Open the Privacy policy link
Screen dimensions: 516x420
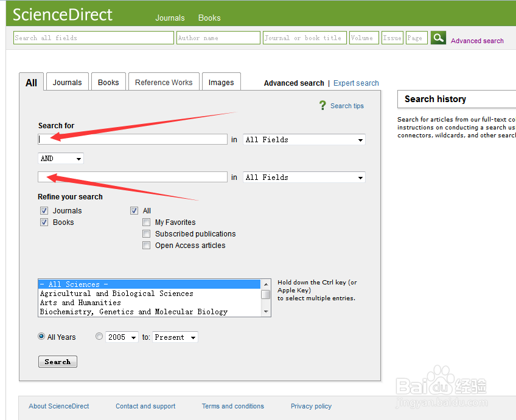[x=311, y=406]
